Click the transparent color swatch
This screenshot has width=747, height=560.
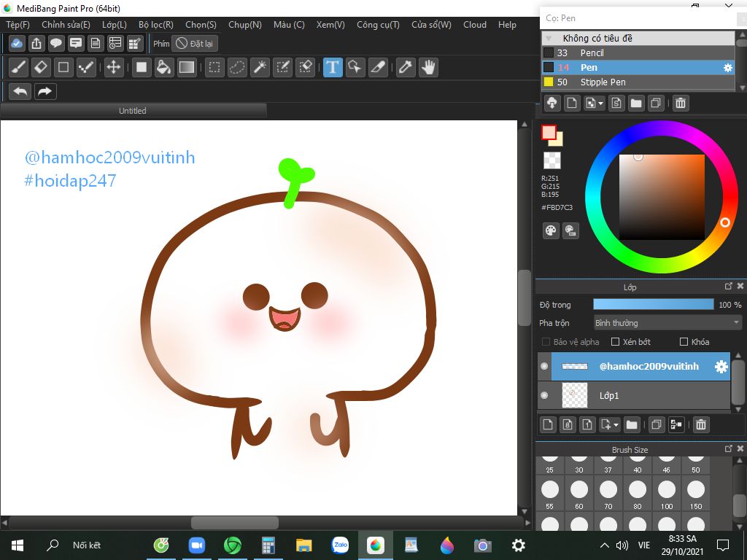pyautogui.click(x=552, y=160)
